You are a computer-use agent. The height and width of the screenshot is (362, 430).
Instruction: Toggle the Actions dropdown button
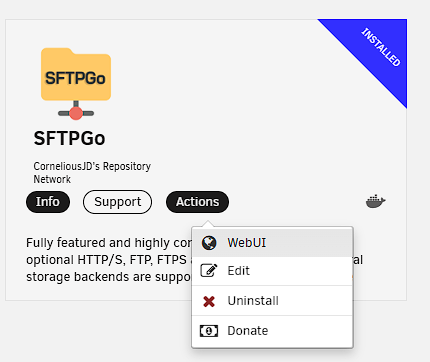(197, 202)
